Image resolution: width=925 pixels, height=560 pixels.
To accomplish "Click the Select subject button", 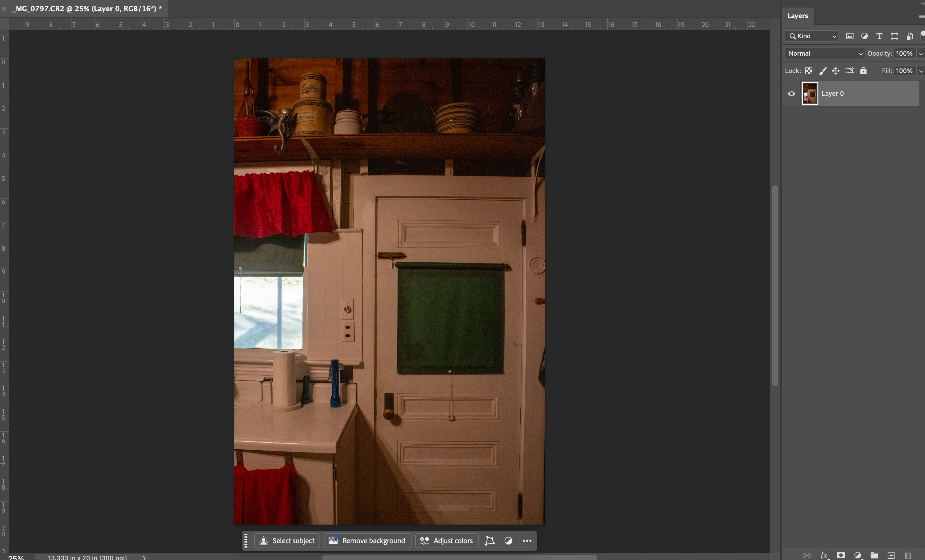I will click(287, 540).
